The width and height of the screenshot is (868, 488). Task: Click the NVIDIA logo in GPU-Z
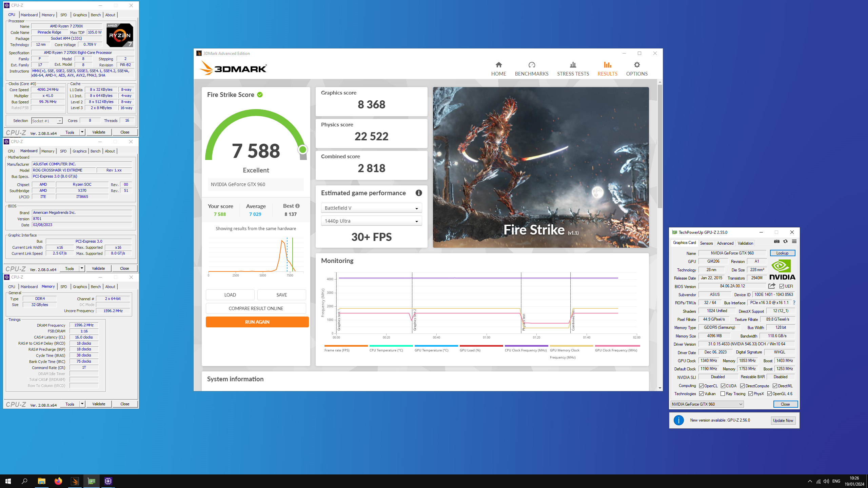[x=782, y=269]
